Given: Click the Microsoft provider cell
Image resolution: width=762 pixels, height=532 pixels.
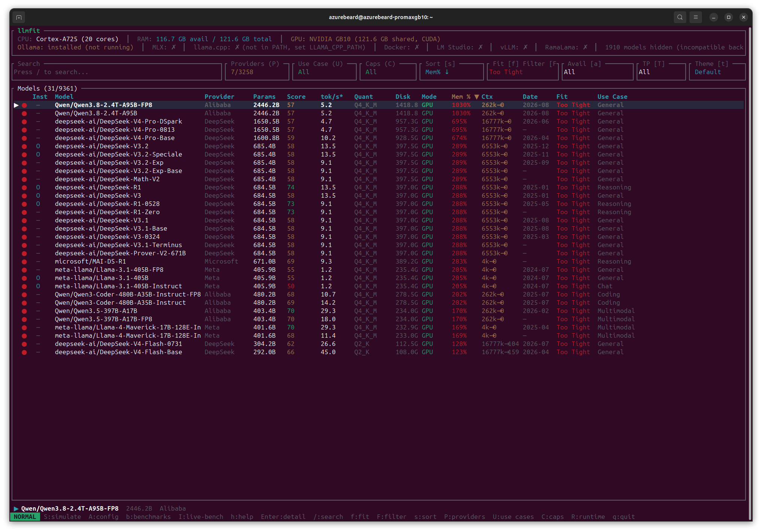Looking at the screenshot, I should [222, 262].
